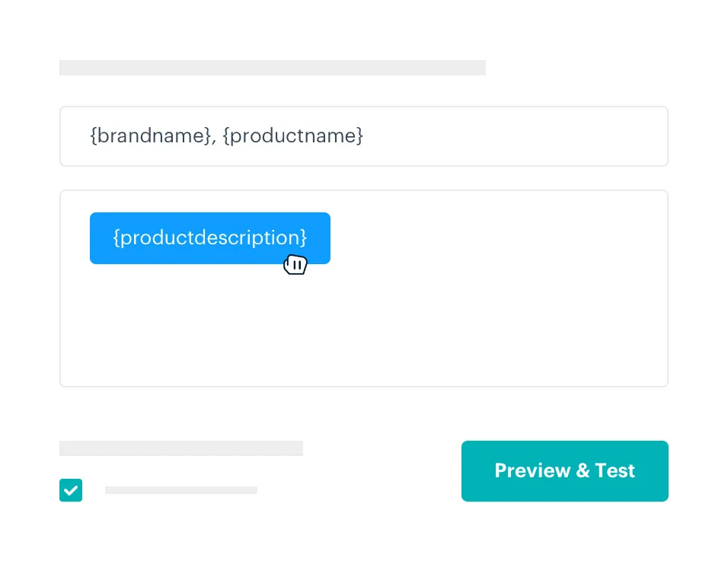Click the {brandname} placeholder token text
This screenshot has width=728, height=577.
point(151,135)
